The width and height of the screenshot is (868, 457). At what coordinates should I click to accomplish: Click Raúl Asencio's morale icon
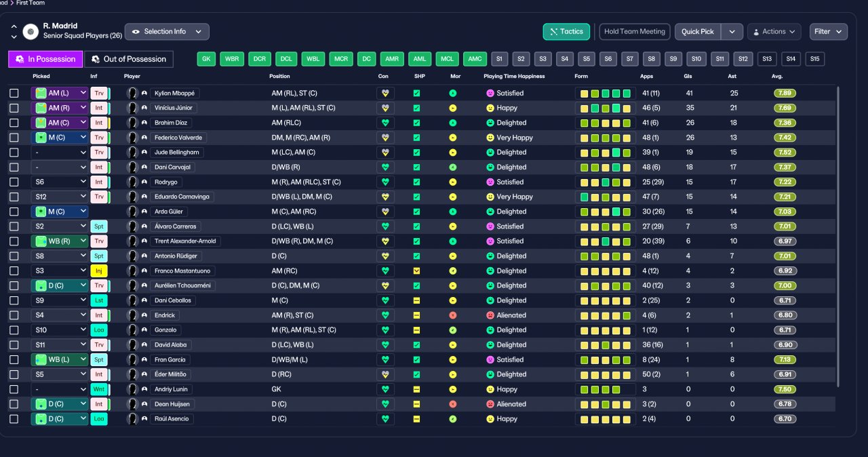point(453,419)
